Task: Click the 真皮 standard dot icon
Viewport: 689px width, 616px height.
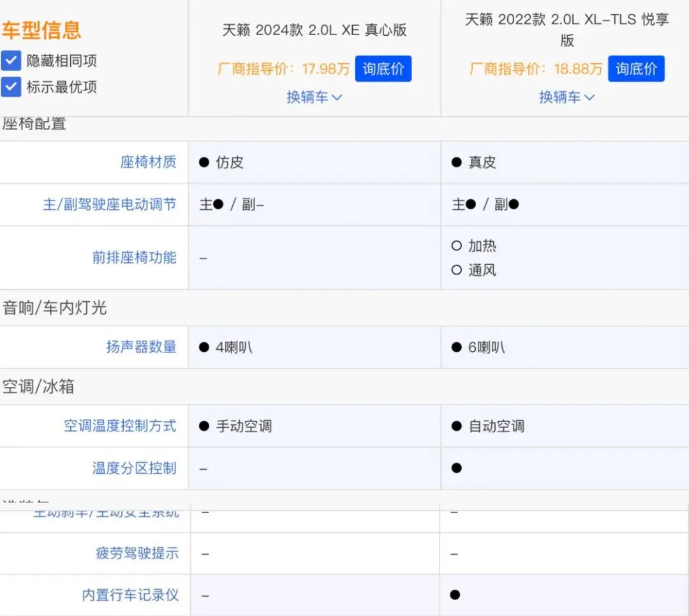Action: coord(456,162)
